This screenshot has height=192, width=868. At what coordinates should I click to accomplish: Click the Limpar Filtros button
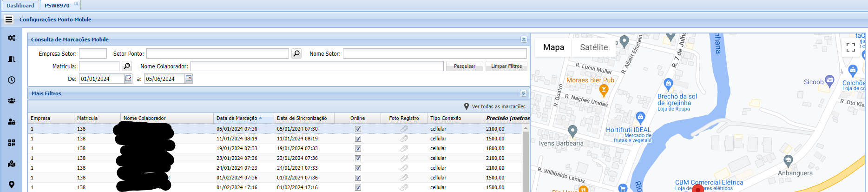tap(506, 66)
